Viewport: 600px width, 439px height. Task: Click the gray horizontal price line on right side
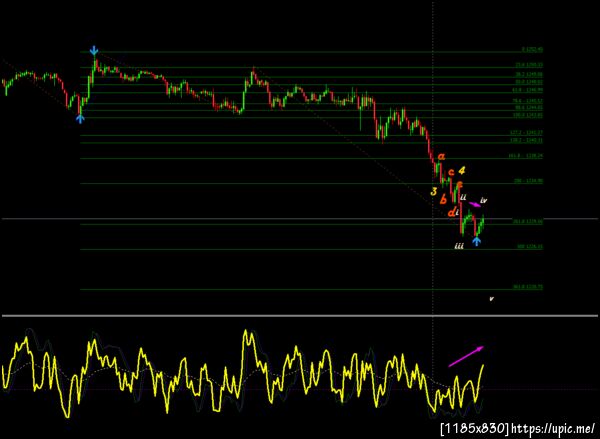(570, 219)
